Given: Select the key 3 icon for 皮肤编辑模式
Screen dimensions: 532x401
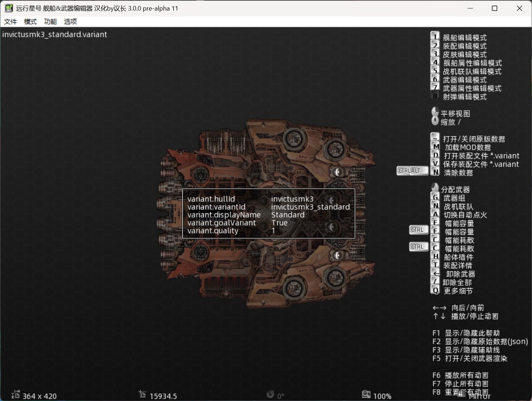Looking at the screenshot, I should point(435,54).
